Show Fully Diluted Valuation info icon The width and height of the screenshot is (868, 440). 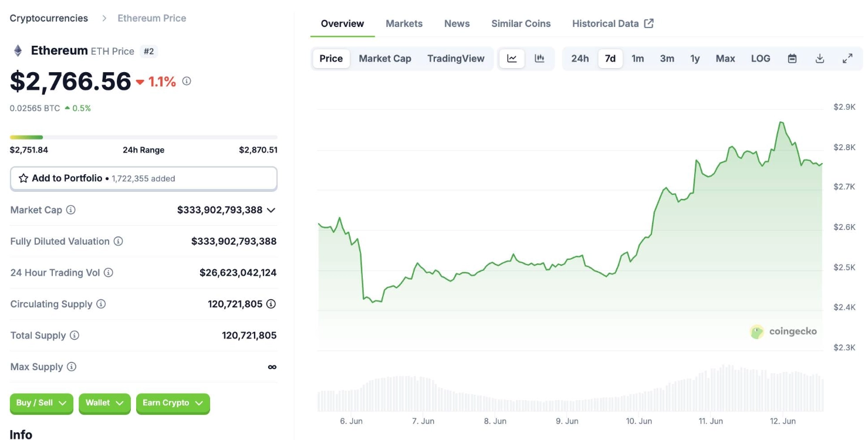pyautogui.click(x=118, y=241)
